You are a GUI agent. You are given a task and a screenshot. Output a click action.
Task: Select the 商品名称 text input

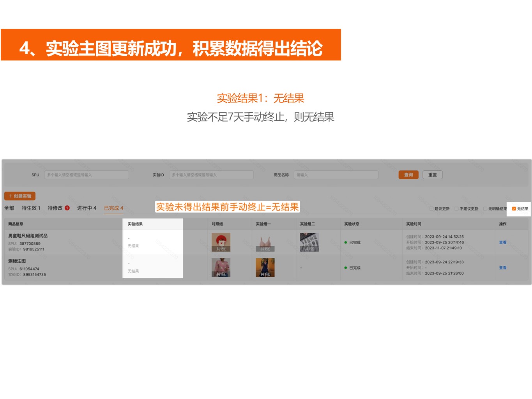(x=336, y=175)
